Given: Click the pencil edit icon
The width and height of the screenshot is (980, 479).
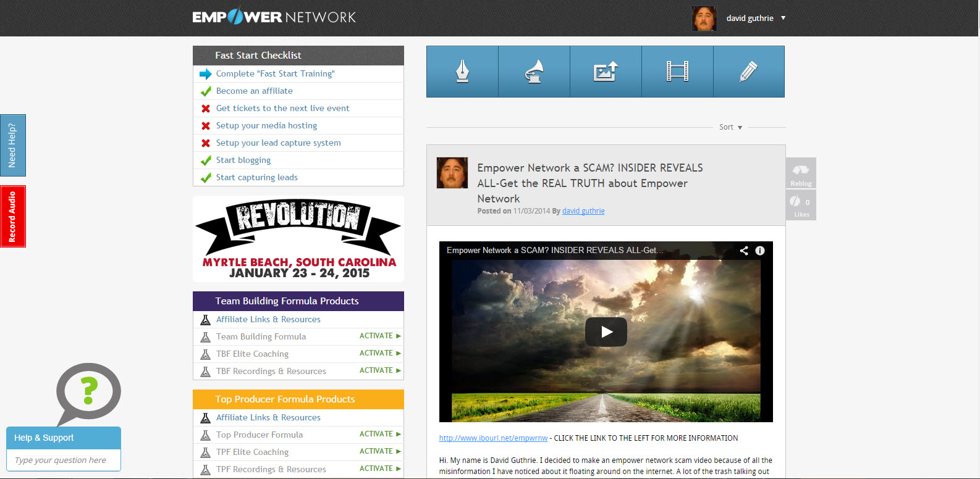Looking at the screenshot, I should point(749,72).
